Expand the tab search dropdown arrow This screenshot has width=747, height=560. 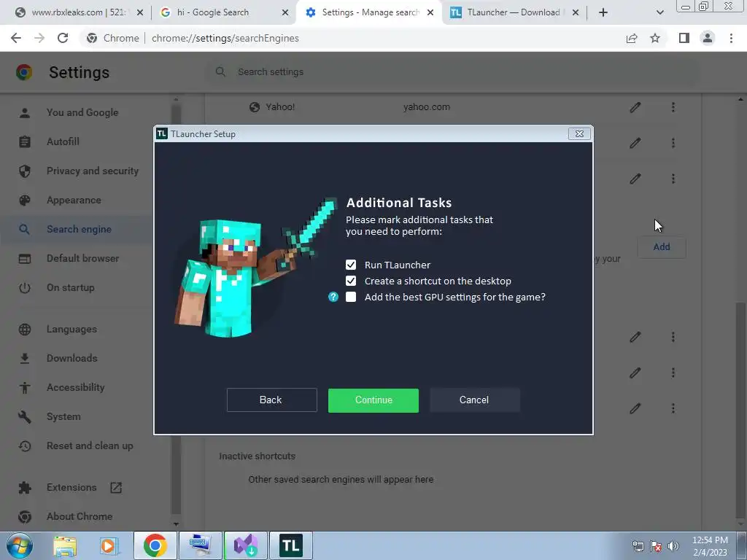click(659, 12)
